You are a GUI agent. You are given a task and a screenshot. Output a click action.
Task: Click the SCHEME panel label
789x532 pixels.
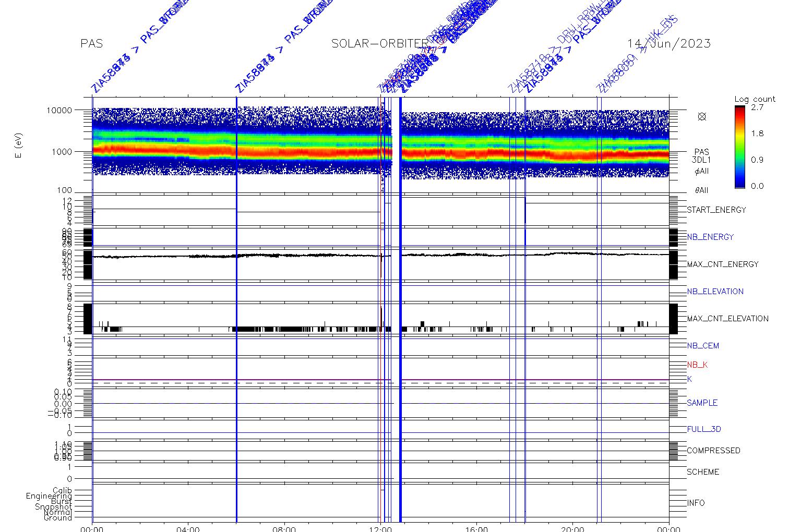[x=703, y=472]
